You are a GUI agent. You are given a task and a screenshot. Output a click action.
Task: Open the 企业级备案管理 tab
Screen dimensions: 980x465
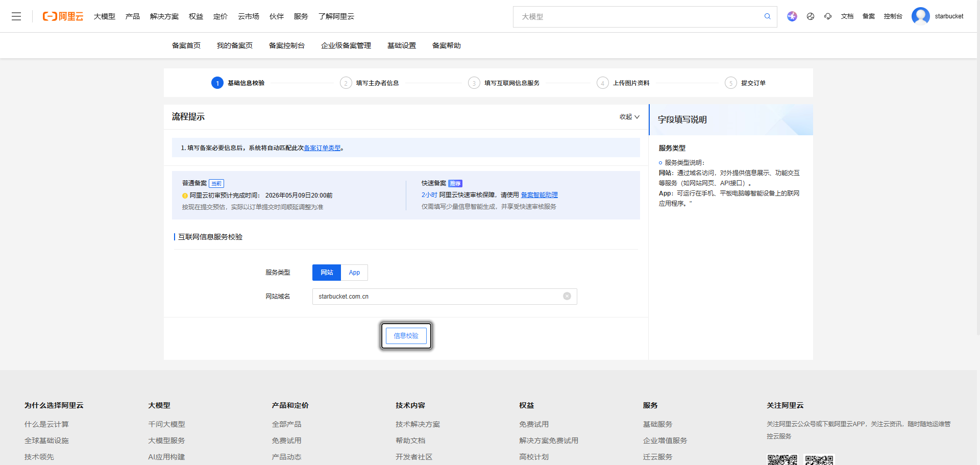point(346,45)
